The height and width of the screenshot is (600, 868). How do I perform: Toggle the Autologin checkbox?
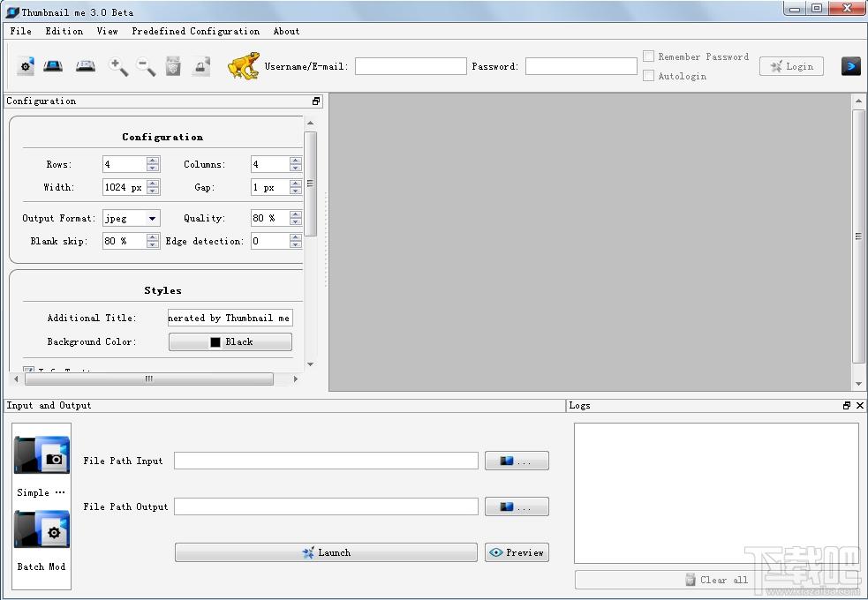(648, 76)
